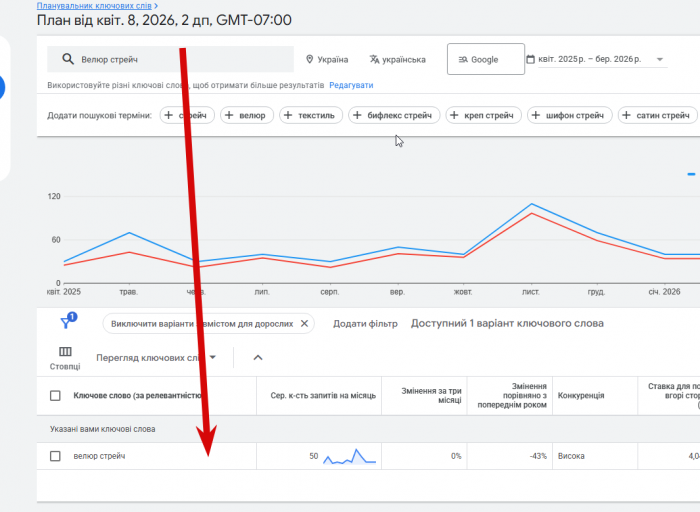Click the date range квіт. 2025 – бер. 2026
The height and width of the screenshot is (512, 700).
click(589, 59)
